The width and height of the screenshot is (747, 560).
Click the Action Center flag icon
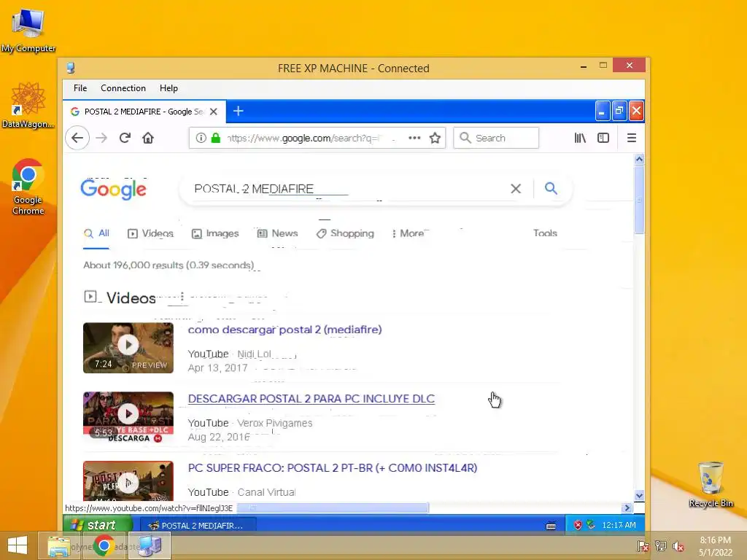click(643, 546)
